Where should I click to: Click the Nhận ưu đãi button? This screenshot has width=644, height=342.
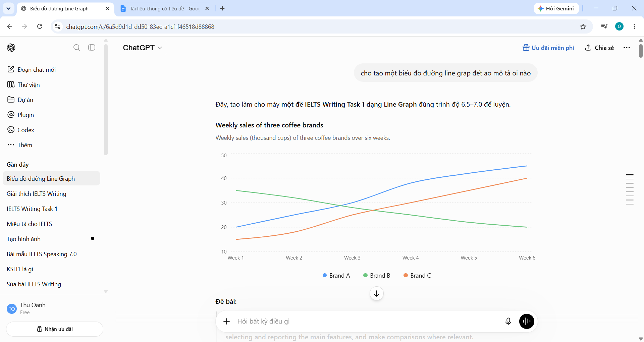55,329
